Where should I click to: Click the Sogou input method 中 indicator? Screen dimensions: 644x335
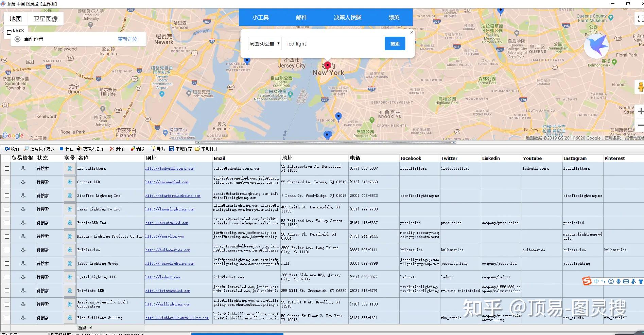[x=596, y=281]
